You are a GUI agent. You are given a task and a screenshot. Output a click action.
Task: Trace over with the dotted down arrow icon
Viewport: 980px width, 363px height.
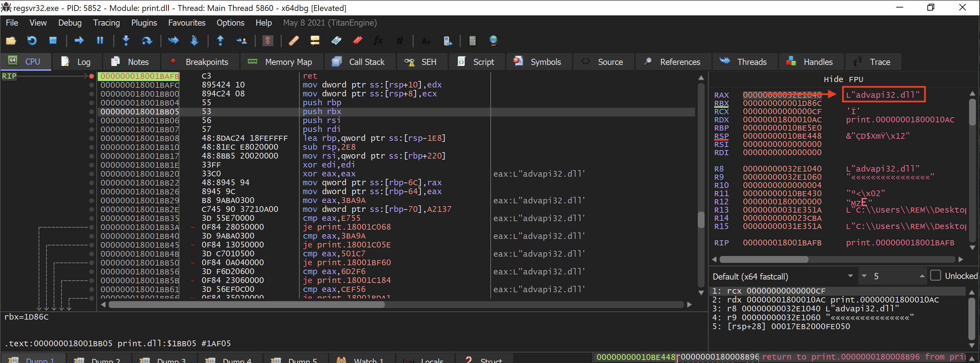[x=194, y=40]
